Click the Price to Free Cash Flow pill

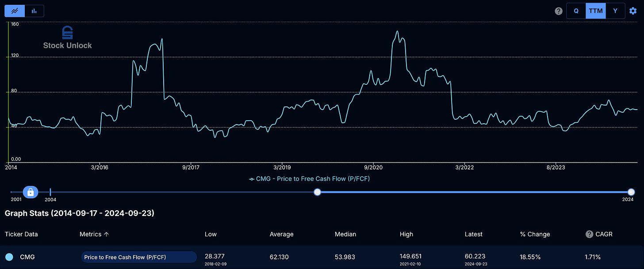pos(138,257)
